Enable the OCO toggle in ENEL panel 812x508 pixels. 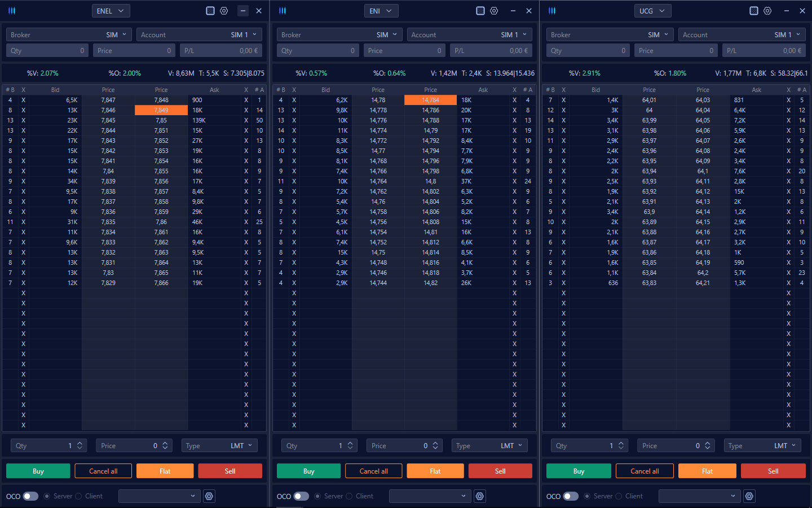coord(30,496)
